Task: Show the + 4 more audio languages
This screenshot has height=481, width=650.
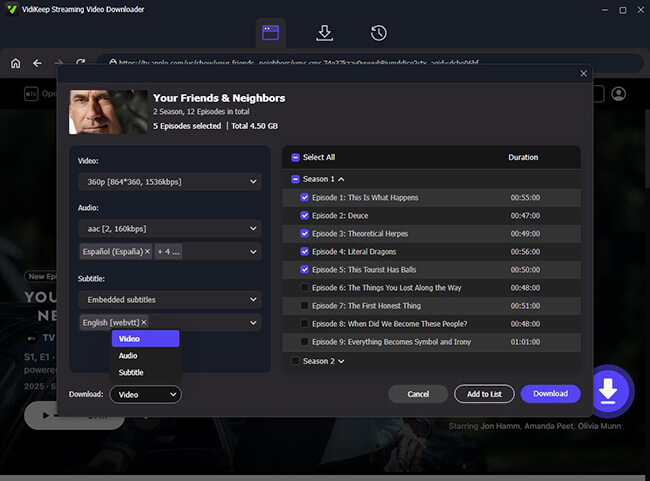Action: pyautogui.click(x=168, y=252)
